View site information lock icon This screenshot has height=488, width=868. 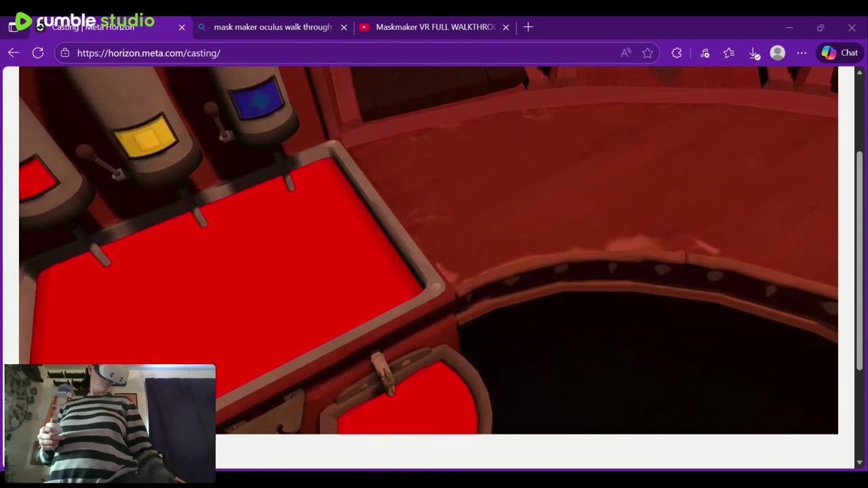click(x=65, y=53)
